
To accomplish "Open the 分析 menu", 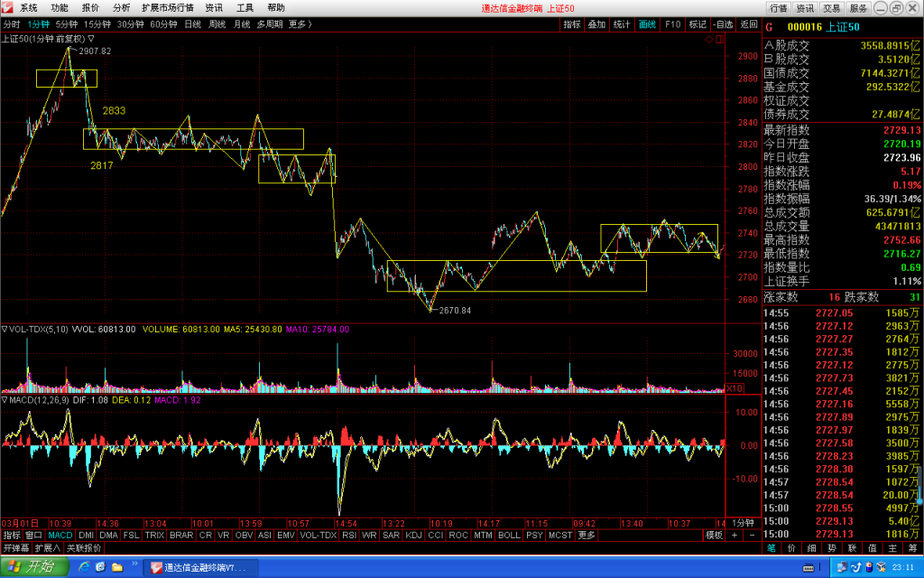I will point(122,7).
